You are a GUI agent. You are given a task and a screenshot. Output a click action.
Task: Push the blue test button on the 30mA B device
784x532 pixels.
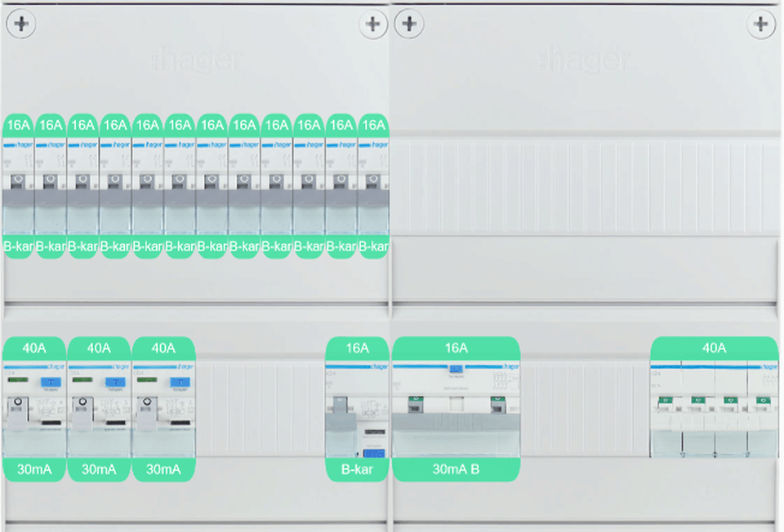pos(456,369)
